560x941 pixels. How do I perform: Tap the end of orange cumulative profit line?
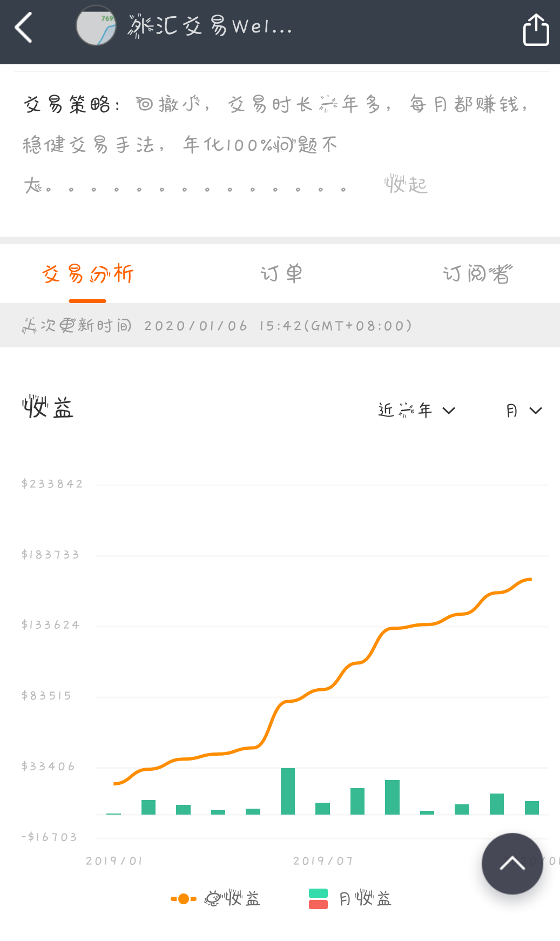click(x=530, y=579)
